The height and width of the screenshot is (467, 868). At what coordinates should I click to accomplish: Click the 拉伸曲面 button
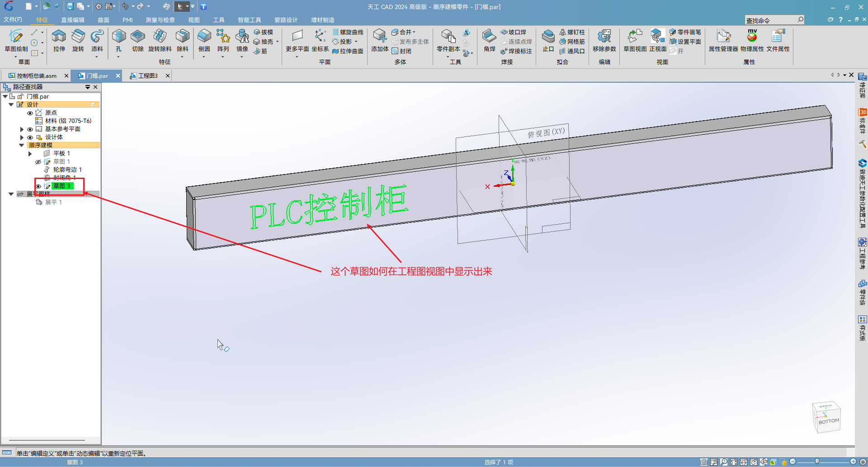[348, 51]
